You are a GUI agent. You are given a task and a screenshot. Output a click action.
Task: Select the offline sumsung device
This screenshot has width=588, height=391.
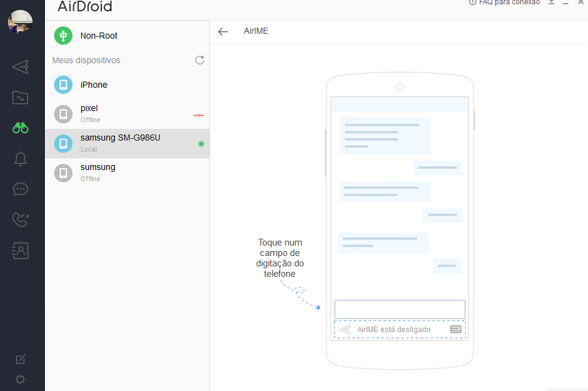click(x=98, y=172)
